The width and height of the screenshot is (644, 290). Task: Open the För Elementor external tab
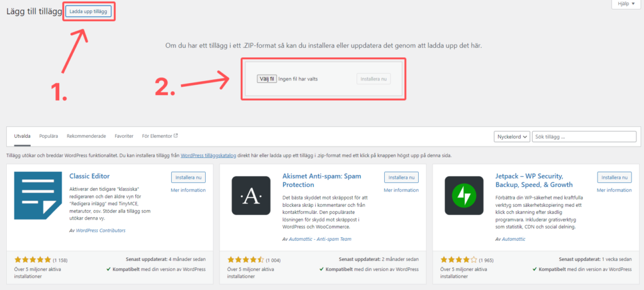coord(160,136)
